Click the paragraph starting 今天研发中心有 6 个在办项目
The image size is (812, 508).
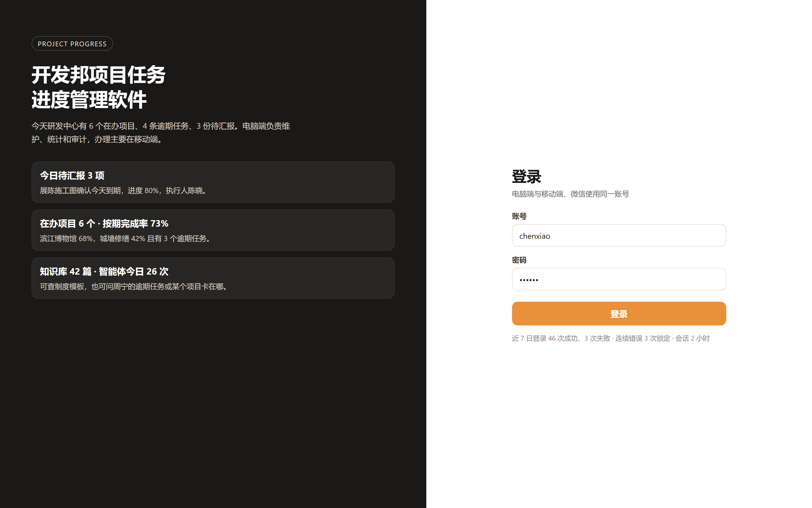pyautogui.click(x=161, y=133)
